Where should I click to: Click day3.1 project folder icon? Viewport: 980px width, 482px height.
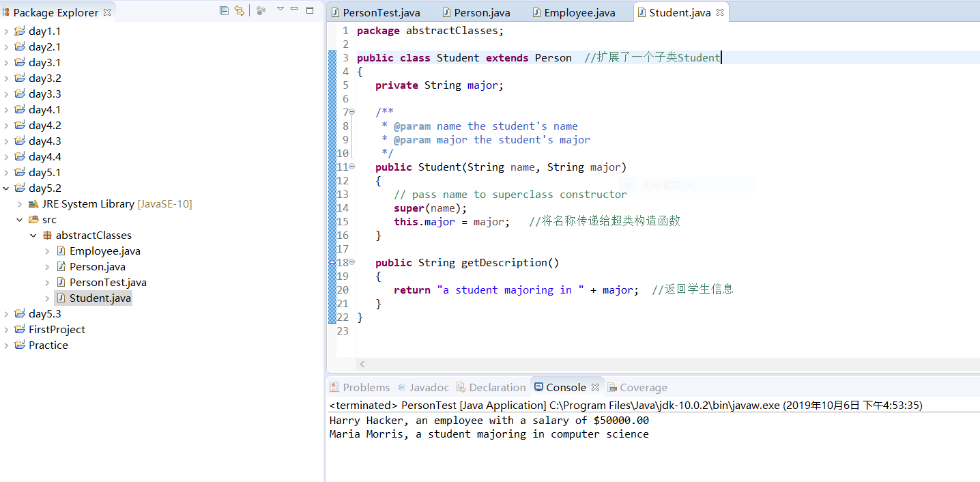coord(19,62)
